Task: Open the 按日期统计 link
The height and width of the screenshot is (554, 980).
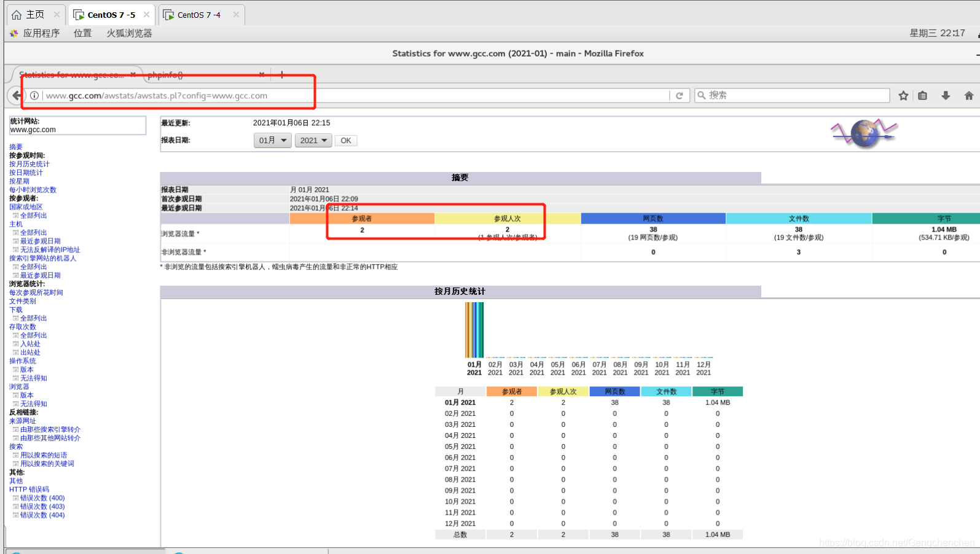Action: tap(26, 173)
